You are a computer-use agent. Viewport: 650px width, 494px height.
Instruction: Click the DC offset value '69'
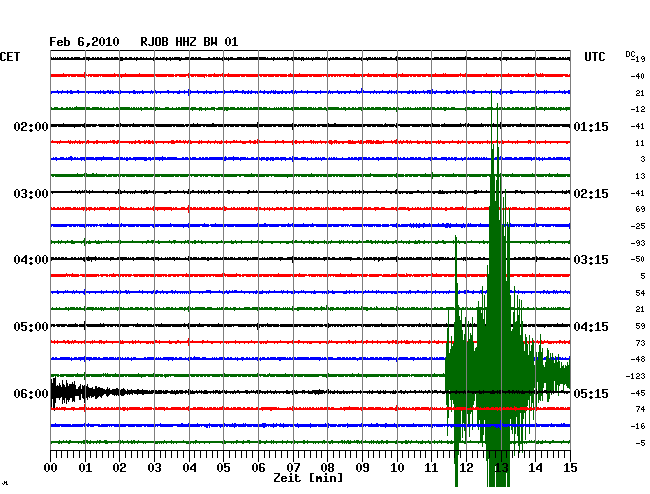(640, 209)
